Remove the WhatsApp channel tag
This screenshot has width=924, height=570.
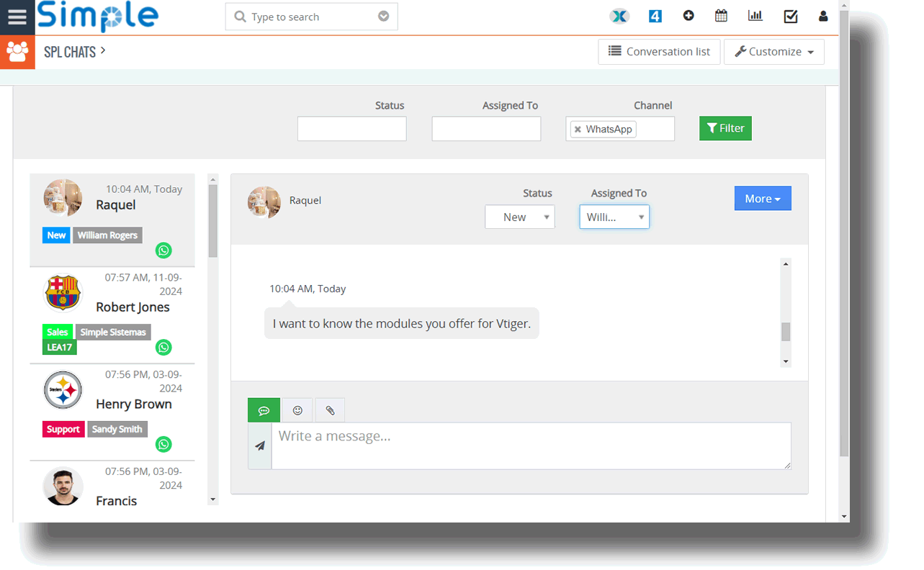[x=578, y=130]
